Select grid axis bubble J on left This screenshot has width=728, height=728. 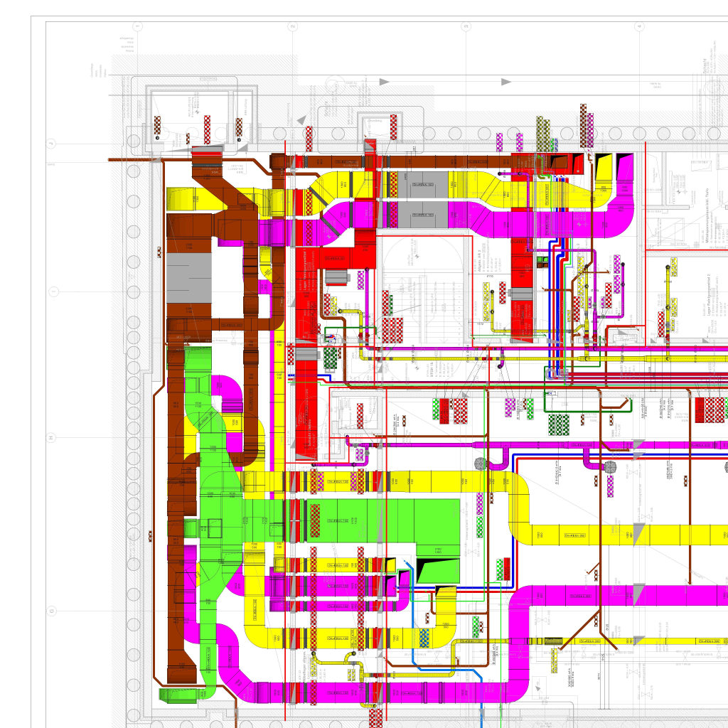click(51, 144)
